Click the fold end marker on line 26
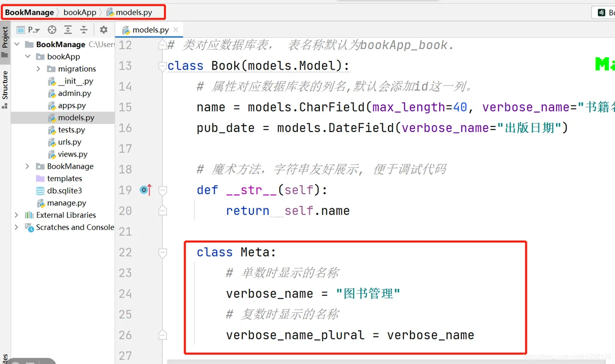The image size is (615, 364). click(162, 335)
